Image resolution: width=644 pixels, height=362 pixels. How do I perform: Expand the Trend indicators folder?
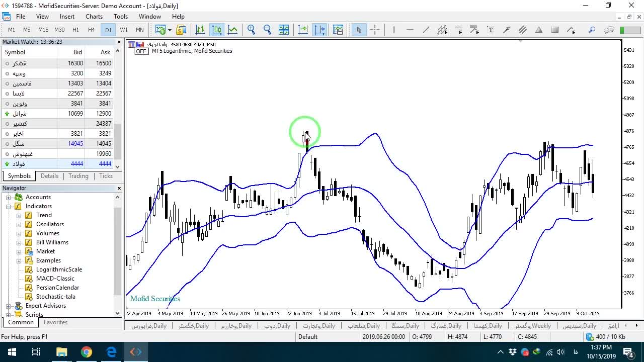[19, 215]
